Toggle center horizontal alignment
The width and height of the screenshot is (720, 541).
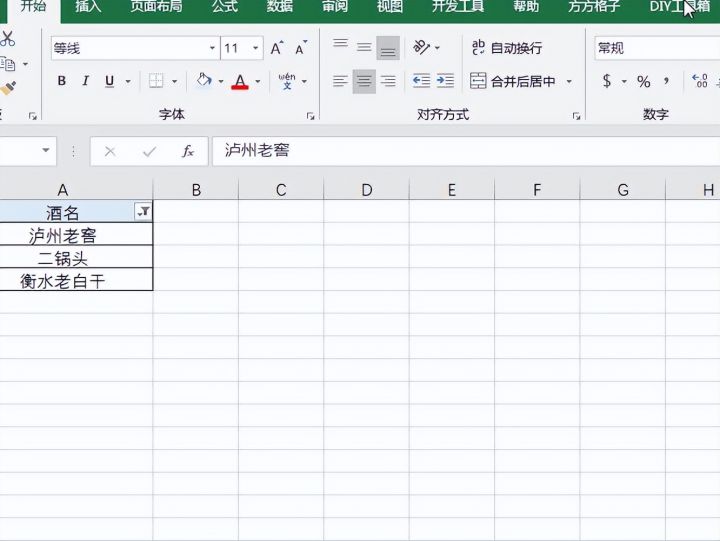coord(364,82)
